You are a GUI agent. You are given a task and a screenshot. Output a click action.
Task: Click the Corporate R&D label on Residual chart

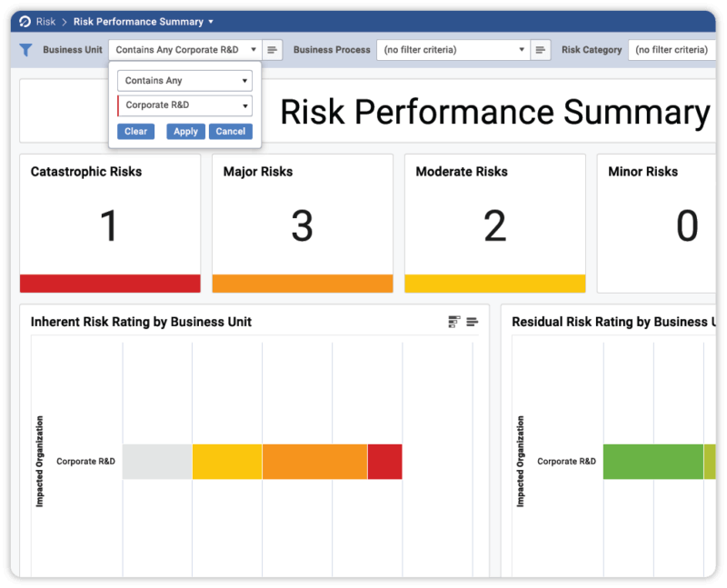568,461
